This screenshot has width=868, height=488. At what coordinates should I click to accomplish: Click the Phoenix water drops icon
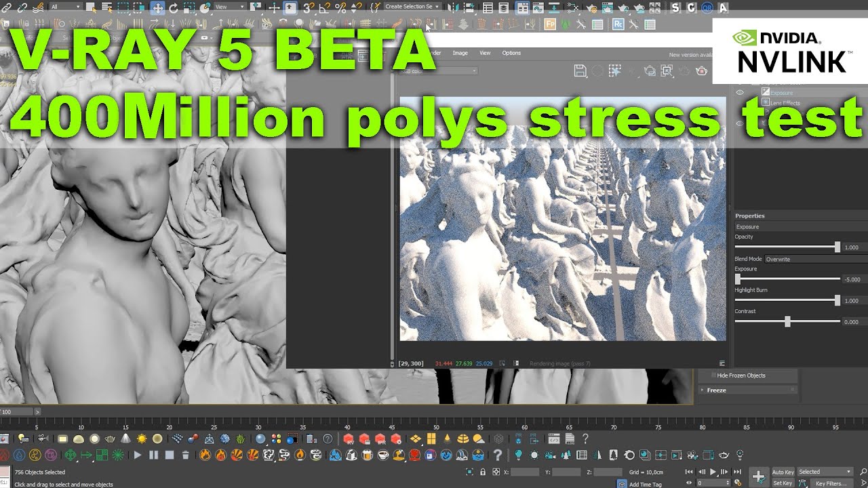coord(336,455)
